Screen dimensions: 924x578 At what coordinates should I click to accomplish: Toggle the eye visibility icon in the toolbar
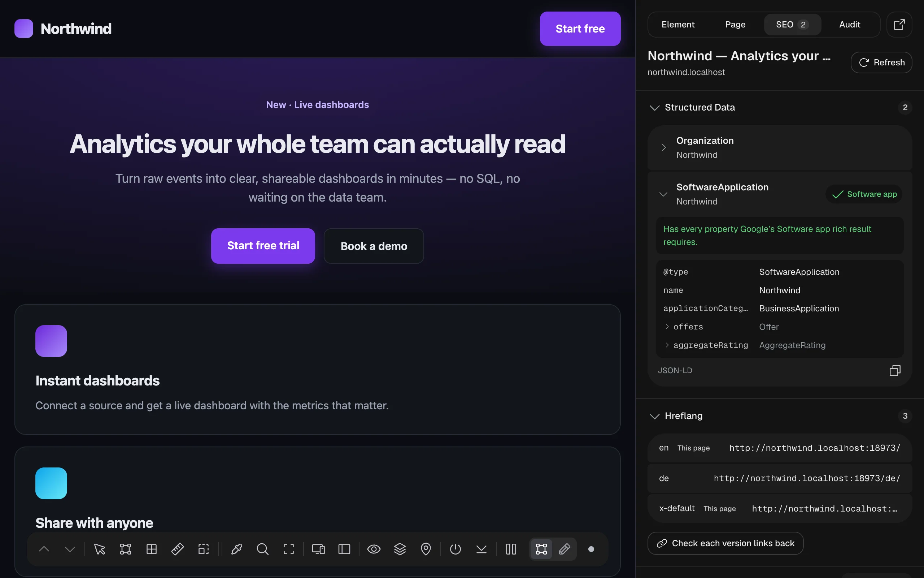[374, 549]
